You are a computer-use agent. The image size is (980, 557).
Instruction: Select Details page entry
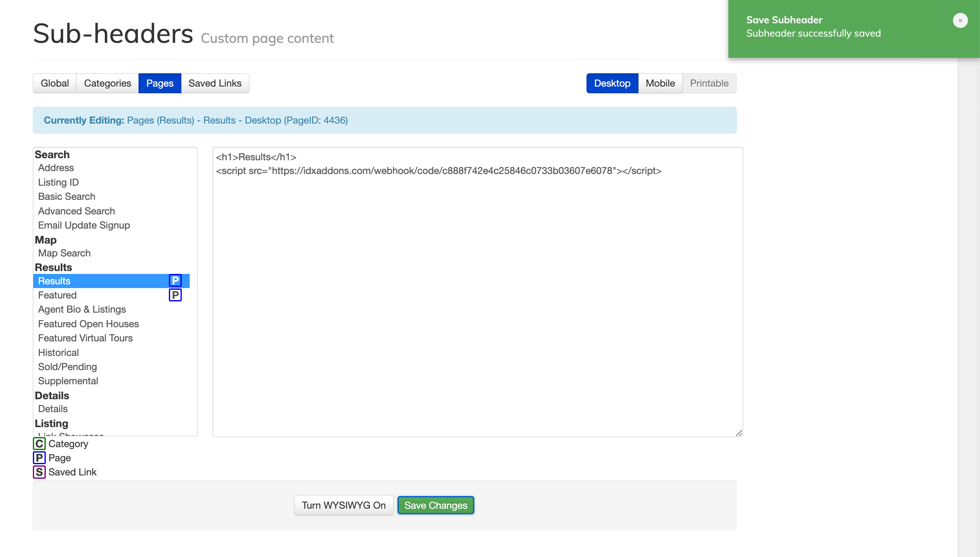(x=53, y=409)
